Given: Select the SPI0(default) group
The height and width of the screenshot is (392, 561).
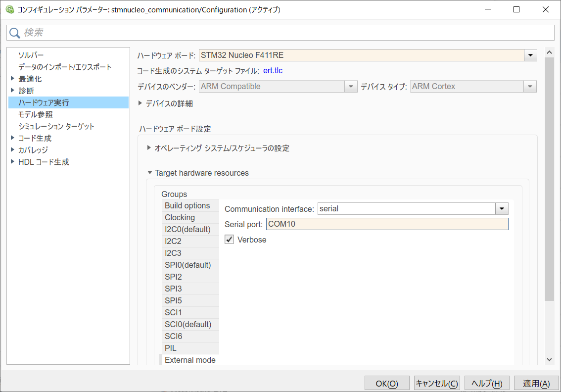Looking at the screenshot, I should (x=190, y=265).
